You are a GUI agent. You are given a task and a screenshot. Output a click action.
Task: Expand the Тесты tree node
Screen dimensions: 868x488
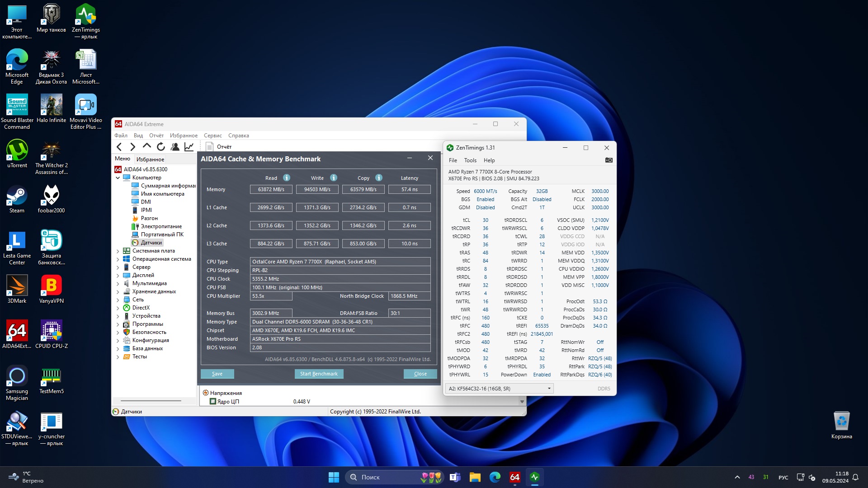[118, 357]
